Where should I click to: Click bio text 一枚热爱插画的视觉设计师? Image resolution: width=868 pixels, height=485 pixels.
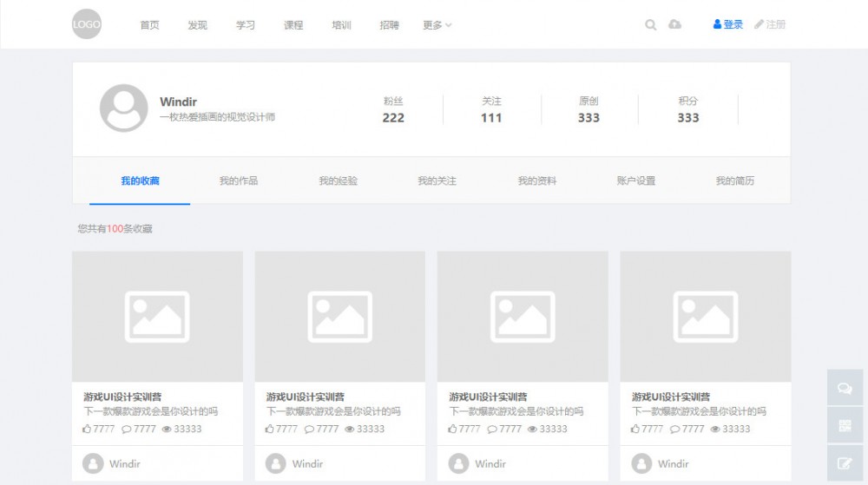[x=217, y=117]
